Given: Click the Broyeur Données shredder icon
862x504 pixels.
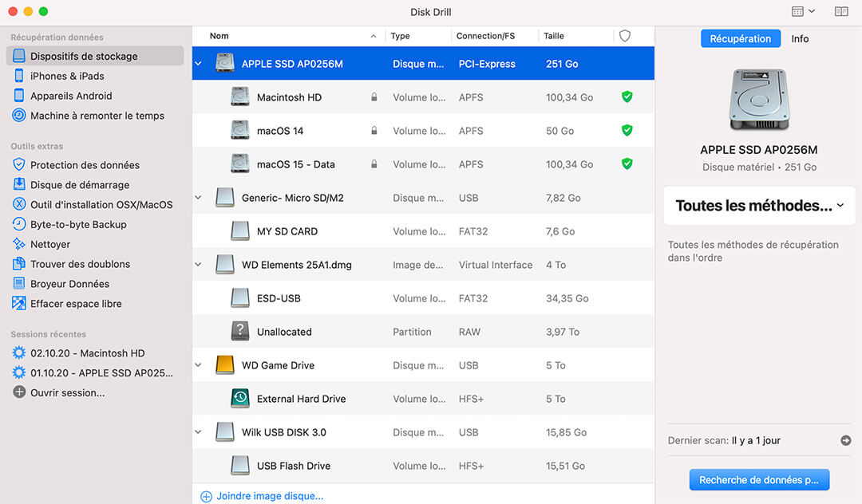Looking at the screenshot, I should point(18,283).
